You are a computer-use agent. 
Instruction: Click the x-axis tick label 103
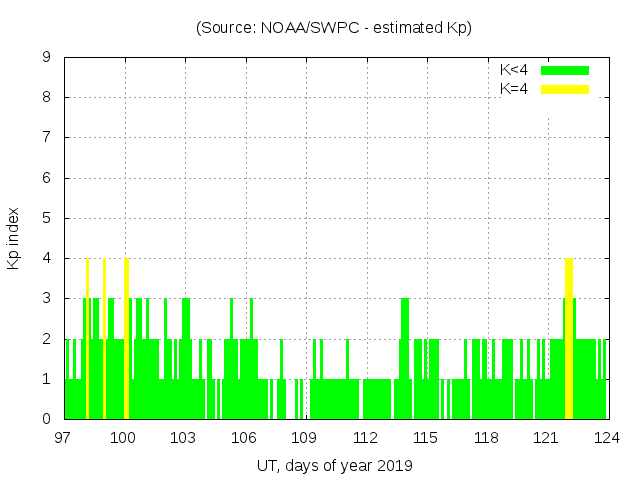click(184, 437)
